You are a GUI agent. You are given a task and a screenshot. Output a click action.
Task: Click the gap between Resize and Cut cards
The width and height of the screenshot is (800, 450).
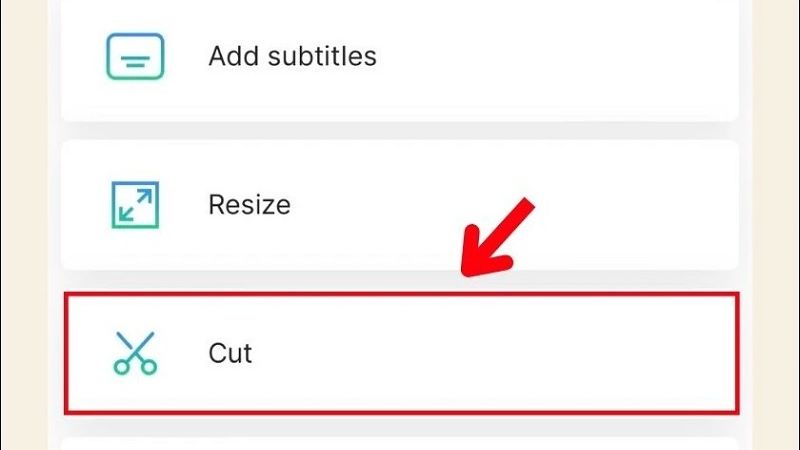pyautogui.click(x=400, y=279)
